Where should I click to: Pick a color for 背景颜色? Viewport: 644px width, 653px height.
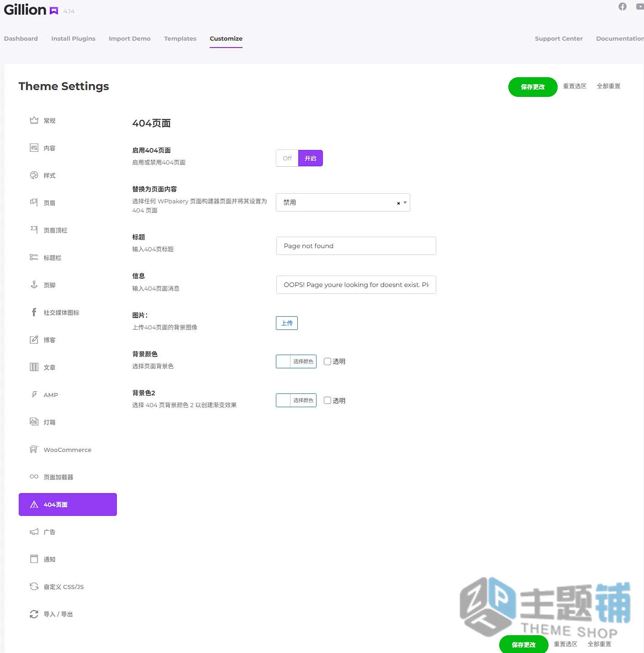(x=296, y=361)
